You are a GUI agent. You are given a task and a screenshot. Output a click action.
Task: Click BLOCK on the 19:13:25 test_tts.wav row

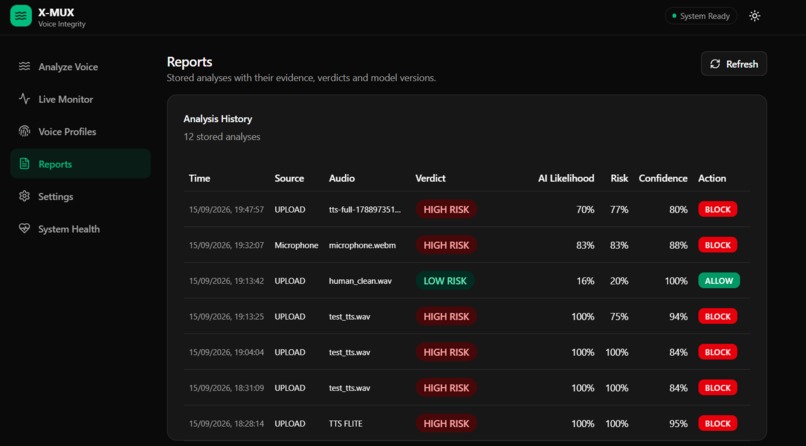[x=718, y=317]
